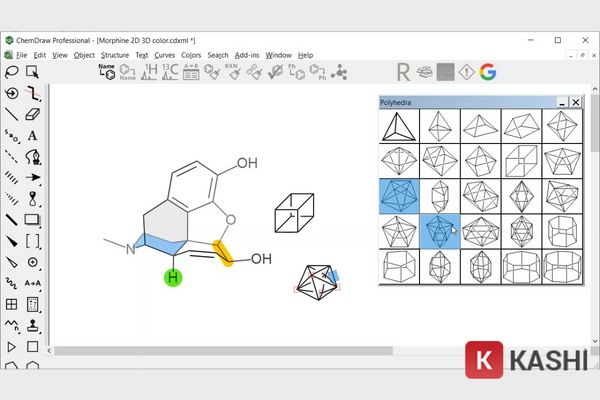Screen dimensions: 600x400
Task: Select the Arrow tool
Action: point(33,178)
